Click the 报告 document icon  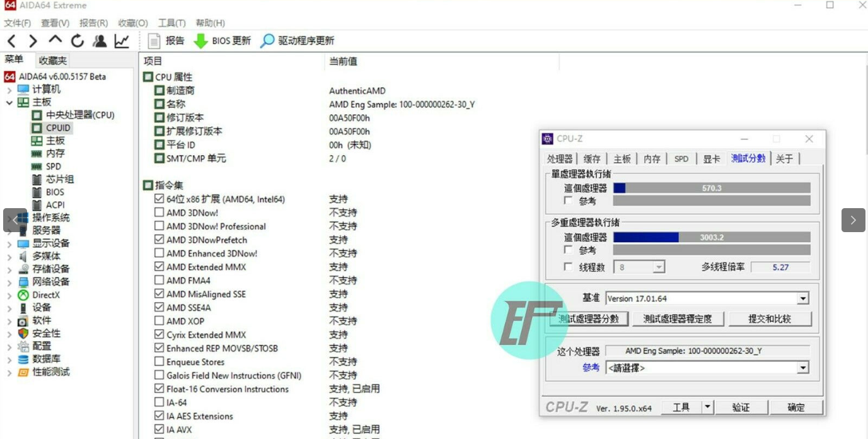(x=154, y=41)
